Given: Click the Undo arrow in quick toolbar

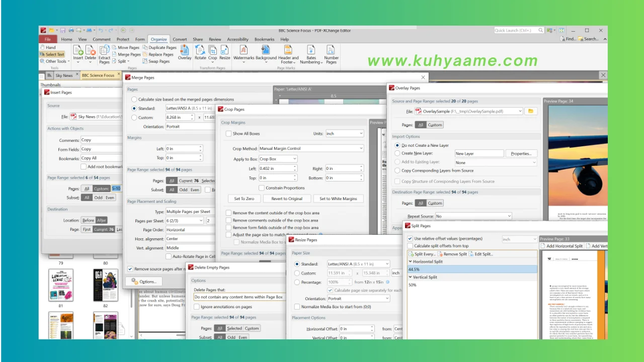Looking at the screenshot, I should 101,31.
